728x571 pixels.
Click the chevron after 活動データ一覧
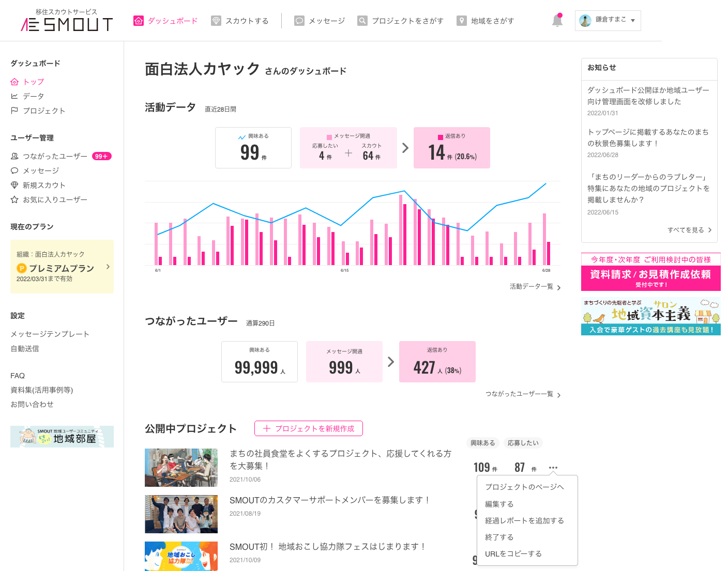click(559, 287)
